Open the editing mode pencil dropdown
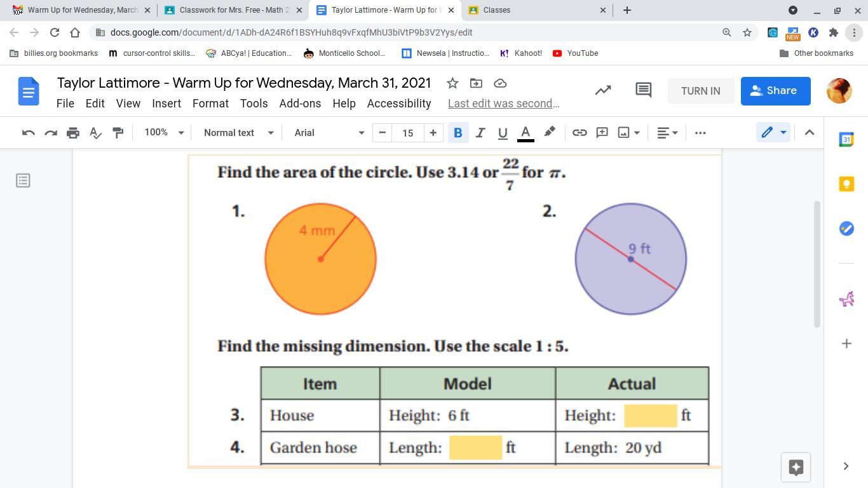 (x=773, y=133)
